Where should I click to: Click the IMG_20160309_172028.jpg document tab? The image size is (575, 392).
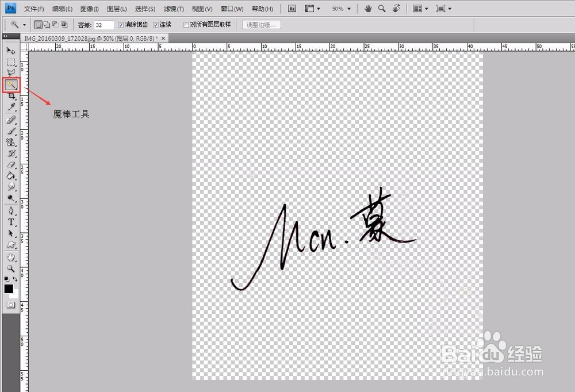tap(86, 37)
